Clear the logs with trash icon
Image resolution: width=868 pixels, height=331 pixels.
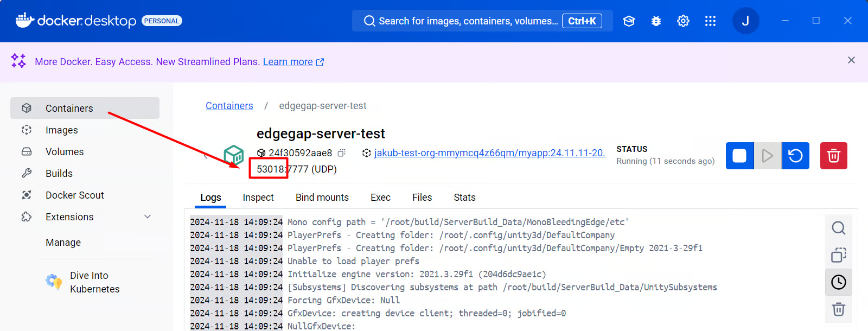click(839, 309)
